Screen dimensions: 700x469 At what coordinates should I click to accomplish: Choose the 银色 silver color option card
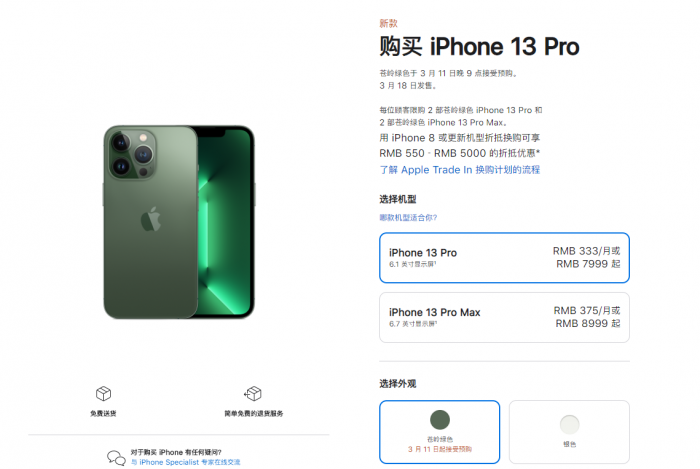click(x=569, y=432)
